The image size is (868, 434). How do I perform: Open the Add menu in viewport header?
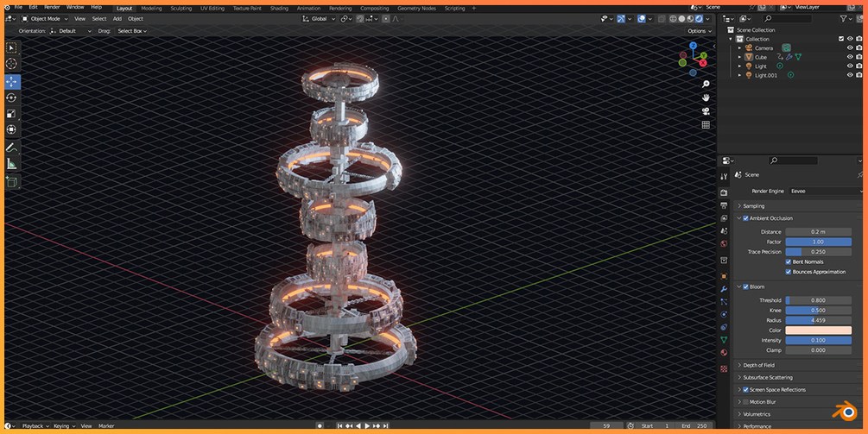tap(117, 19)
